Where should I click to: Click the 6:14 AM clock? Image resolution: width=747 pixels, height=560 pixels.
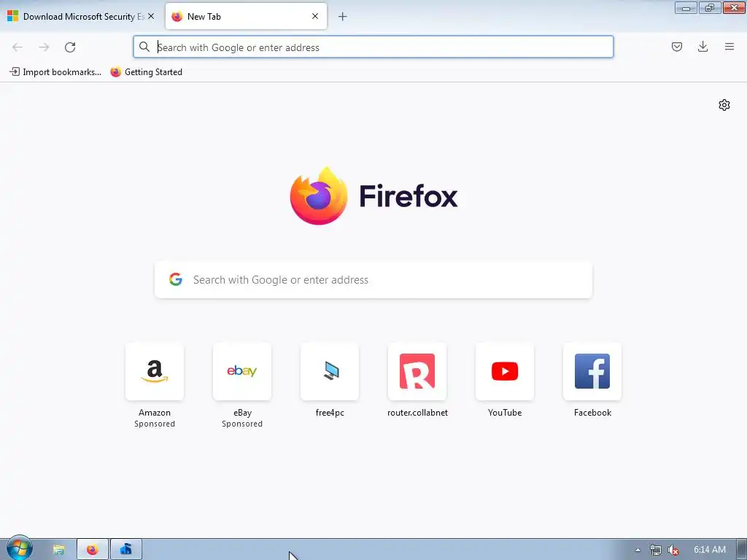point(709,550)
